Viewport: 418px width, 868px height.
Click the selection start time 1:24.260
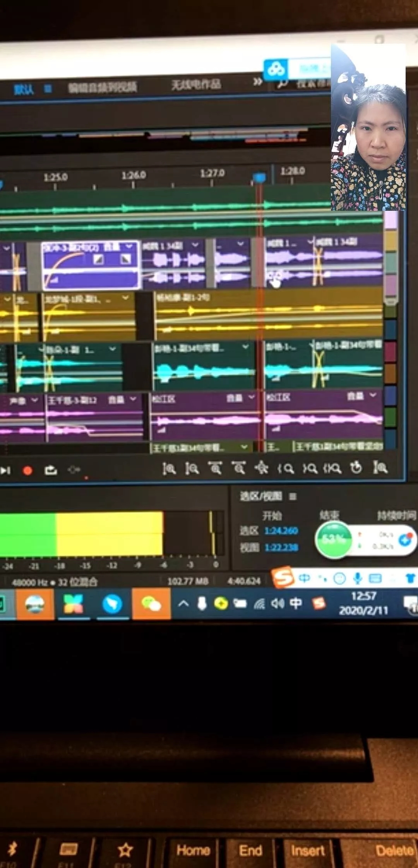pyautogui.click(x=281, y=530)
